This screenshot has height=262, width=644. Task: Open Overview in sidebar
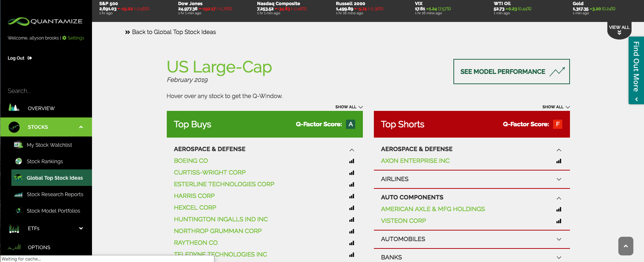(41, 108)
